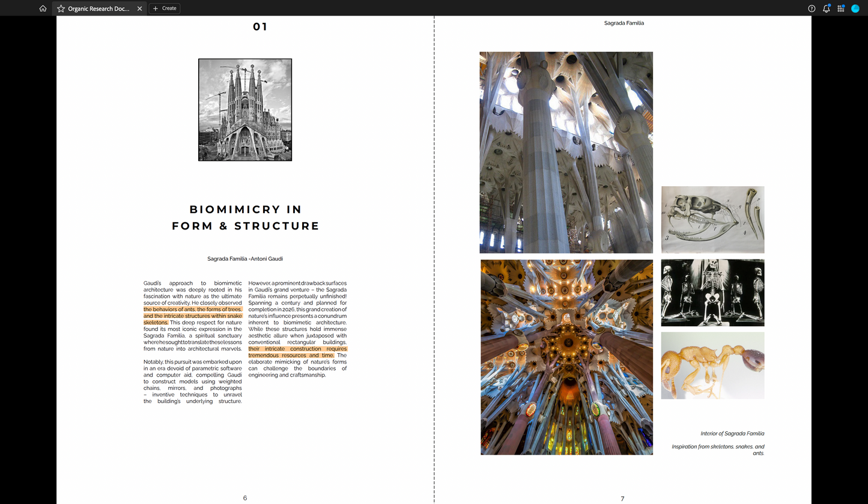Close the Organic Research Doc tab
The width and height of the screenshot is (868, 504).
(x=139, y=8)
